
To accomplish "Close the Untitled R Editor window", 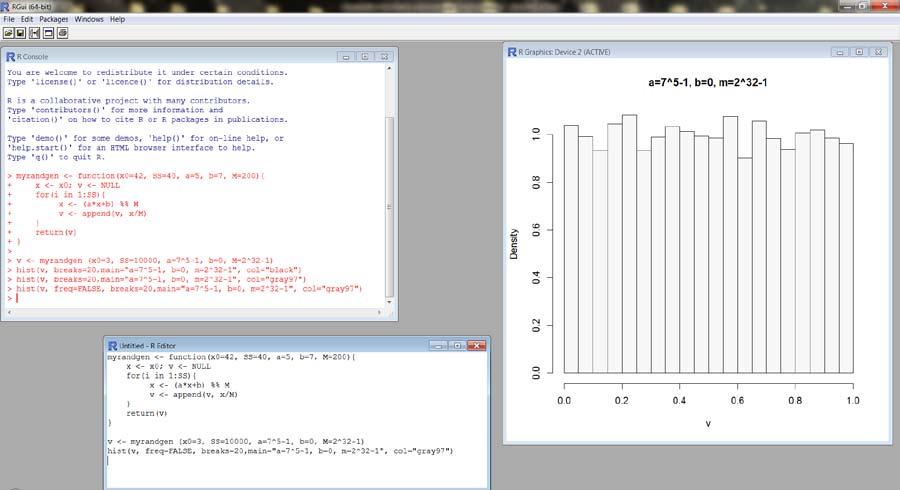I will pos(476,345).
